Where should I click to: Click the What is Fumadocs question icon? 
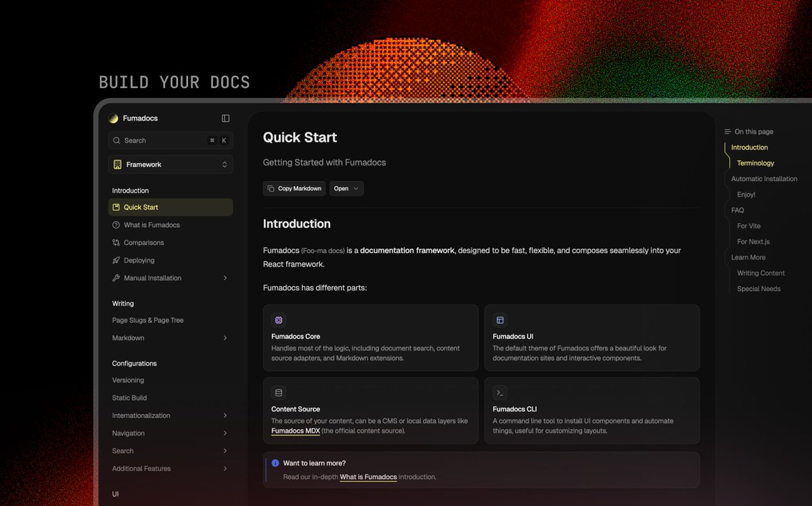(x=116, y=225)
